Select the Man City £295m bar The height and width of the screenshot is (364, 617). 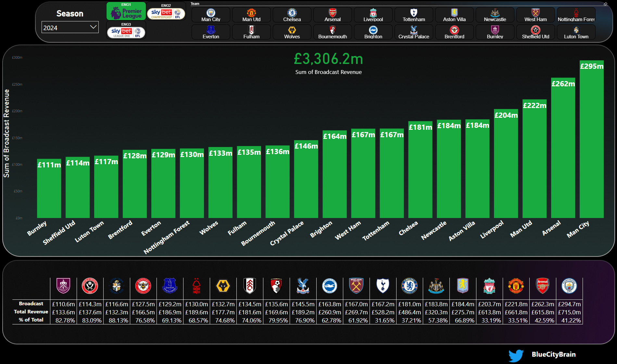pos(592,139)
